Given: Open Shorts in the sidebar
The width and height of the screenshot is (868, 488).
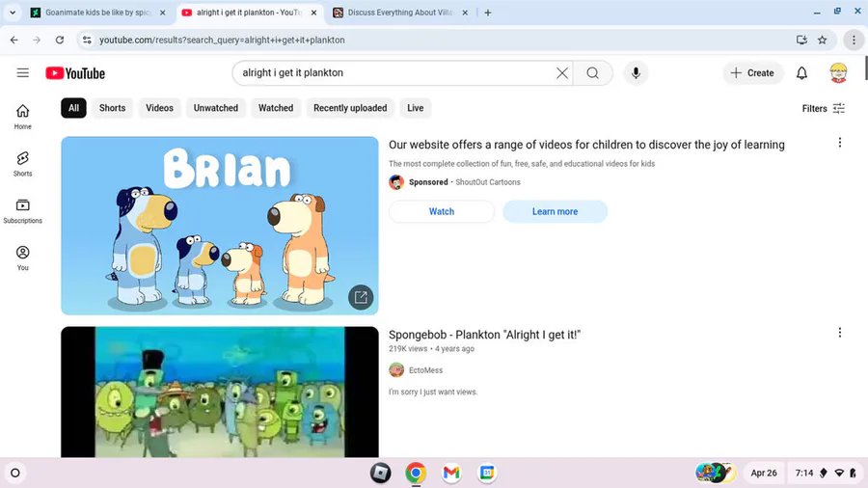Looking at the screenshot, I should 23,164.
